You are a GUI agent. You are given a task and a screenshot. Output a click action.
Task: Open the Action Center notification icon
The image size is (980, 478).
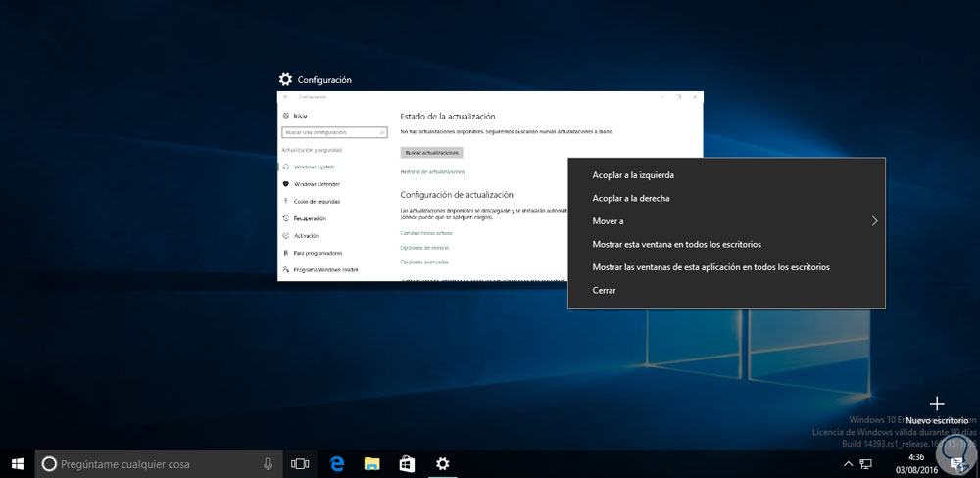(957, 463)
